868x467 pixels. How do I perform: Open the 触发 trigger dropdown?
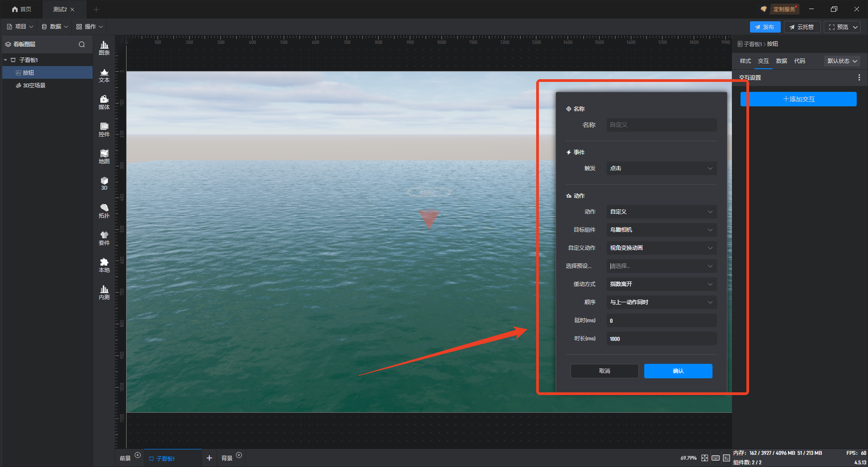[661, 168]
